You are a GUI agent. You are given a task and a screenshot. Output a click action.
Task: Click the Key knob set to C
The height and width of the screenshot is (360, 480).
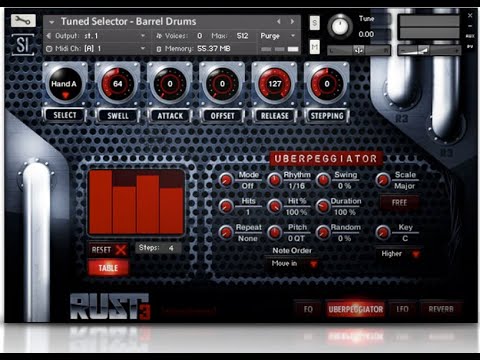[383, 233]
